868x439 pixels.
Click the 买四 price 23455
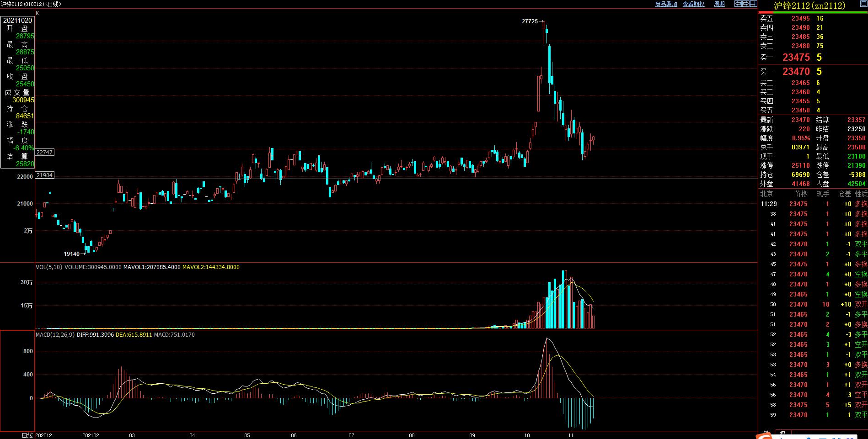pos(801,101)
